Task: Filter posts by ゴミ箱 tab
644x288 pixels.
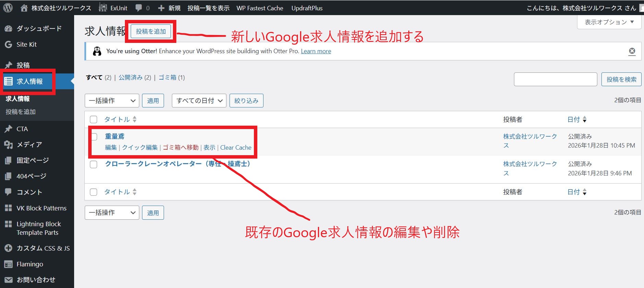Action: coord(167,78)
